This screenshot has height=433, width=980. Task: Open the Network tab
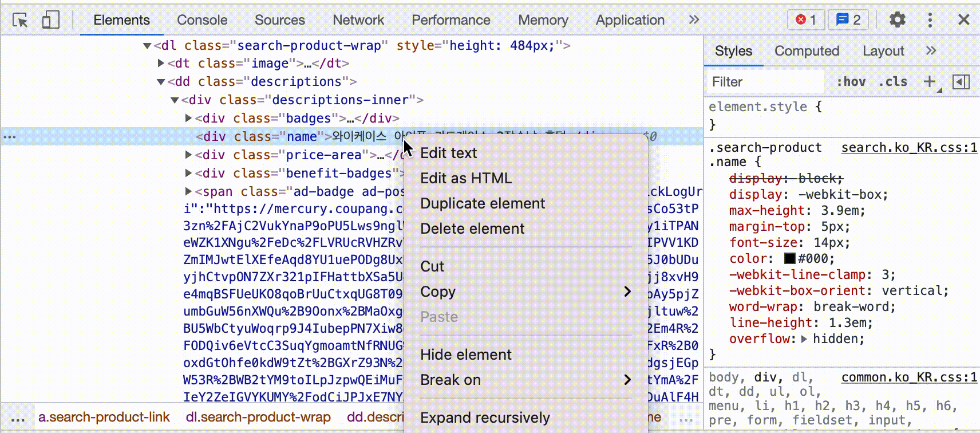tap(358, 20)
